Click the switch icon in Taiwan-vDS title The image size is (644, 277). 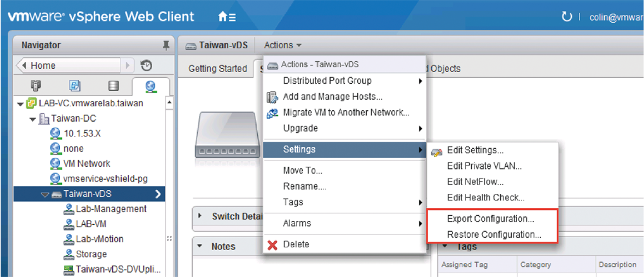pyautogui.click(x=191, y=45)
